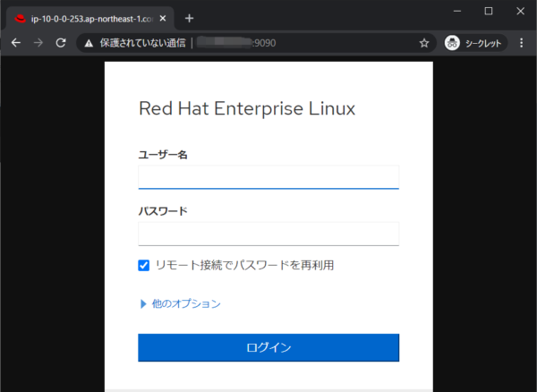Image resolution: width=537 pixels, height=392 pixels.
Task: Click the forward navigation arrow
Action: click(38, 43)
